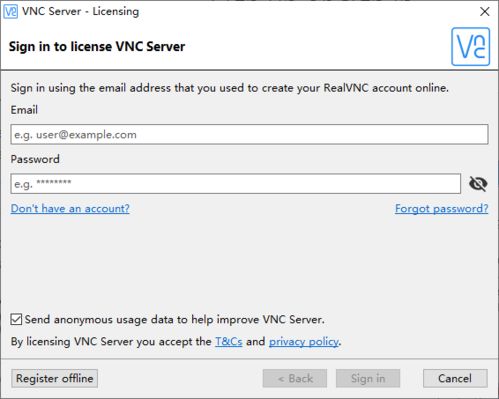Screen dimensions: 499x399
Task: Focus the Password input field
Action: tap(236, 183)
